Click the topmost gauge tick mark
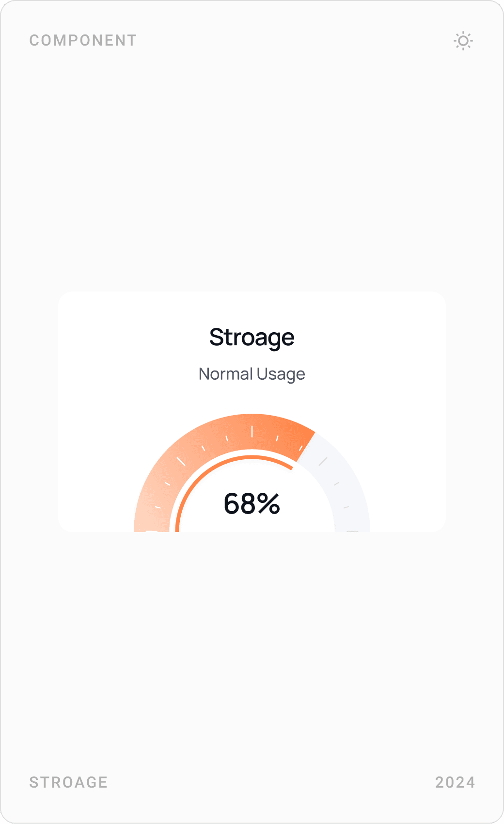The height and width of the screenshot is (824, 504). pyautogui.click(x=252, y=432)
